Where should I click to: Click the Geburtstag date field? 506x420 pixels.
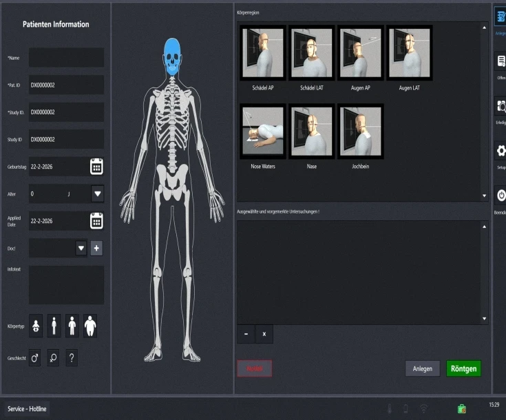coord(59,167)
